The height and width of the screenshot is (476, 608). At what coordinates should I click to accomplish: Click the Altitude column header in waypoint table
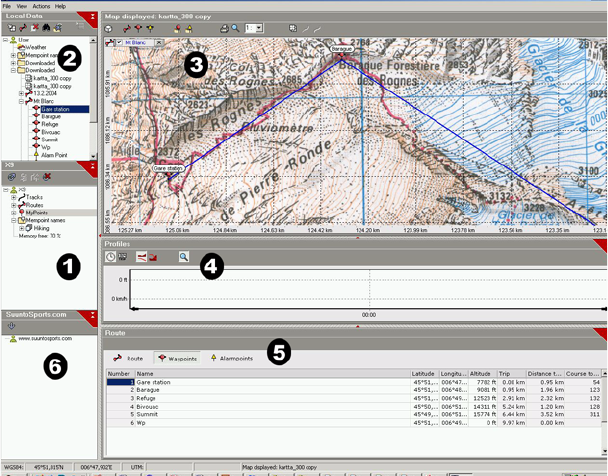click(482, 374)
